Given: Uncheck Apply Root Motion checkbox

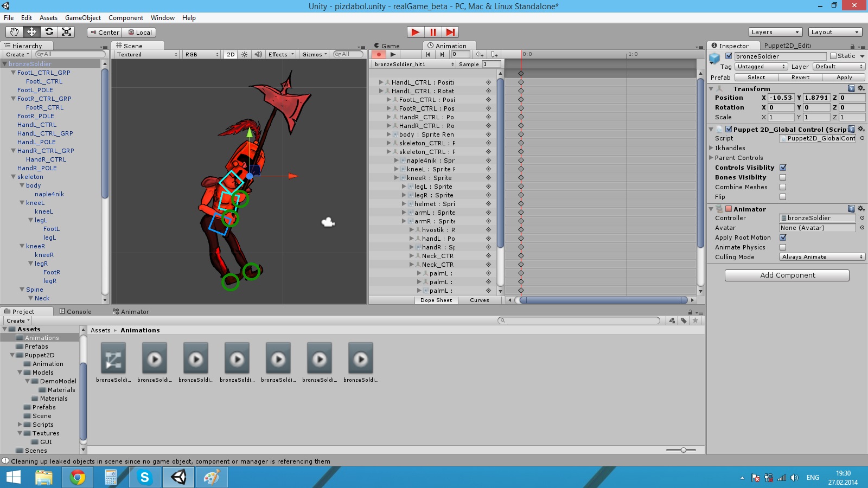Looking at the screenshot, I should (x=783, y=237).
